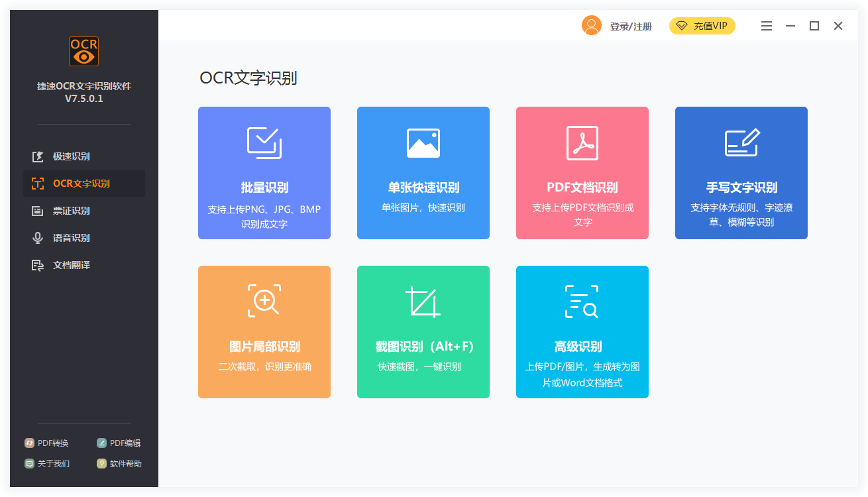Click the 截图识别（Alt+F） card title
The image size is (868, 497).
click(425, 347)
